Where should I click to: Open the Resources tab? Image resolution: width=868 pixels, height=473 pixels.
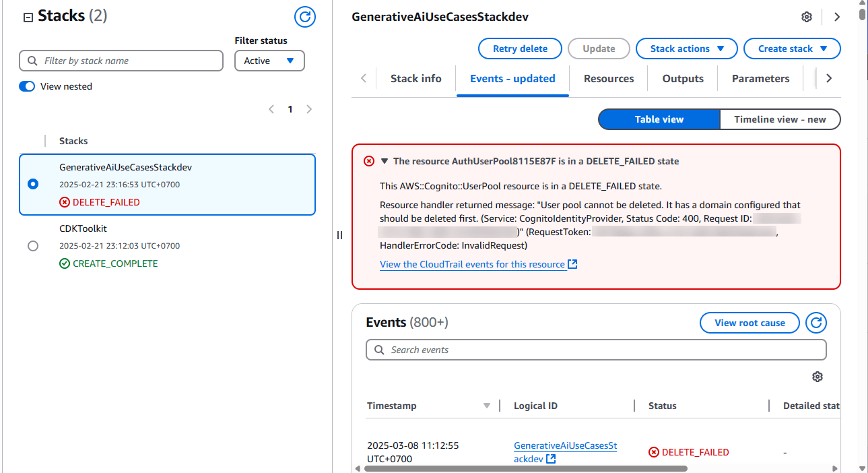pyautogui.click(x=609, y=79)
